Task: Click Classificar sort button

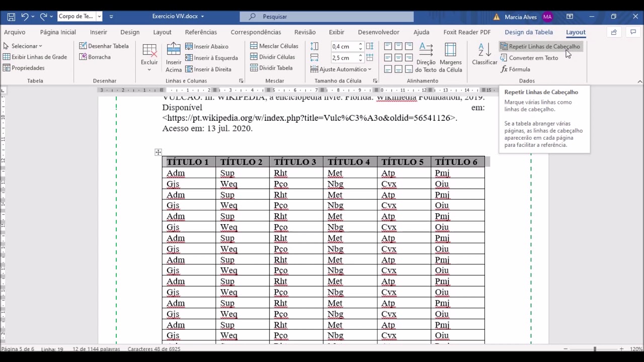Action: coord(485,54)
